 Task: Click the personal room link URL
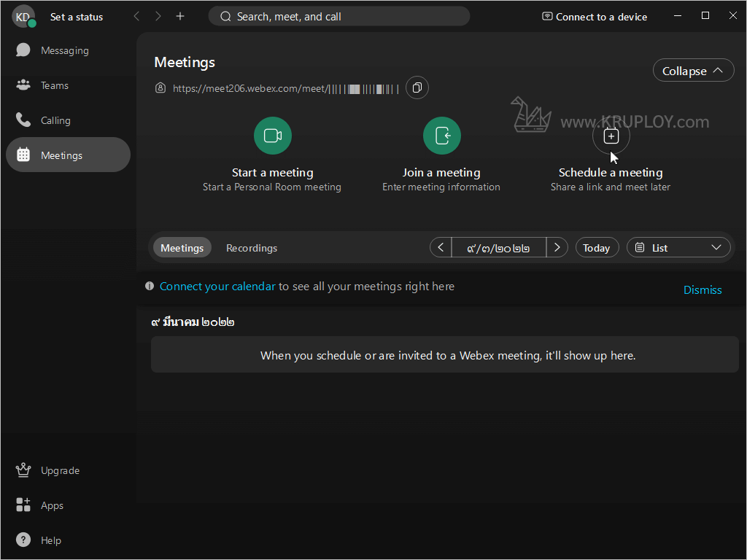click(286, 88)
